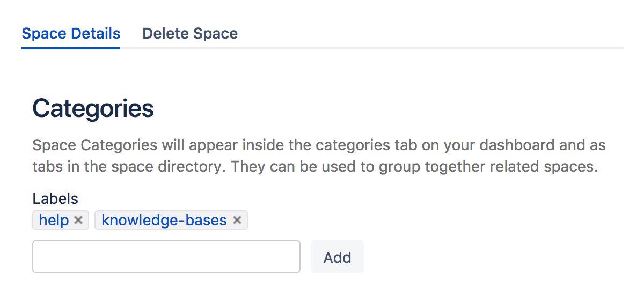This screenshot has width=644, height=308.
Task: Switch to the Space Details tab
Action: [x=71, y=34]
